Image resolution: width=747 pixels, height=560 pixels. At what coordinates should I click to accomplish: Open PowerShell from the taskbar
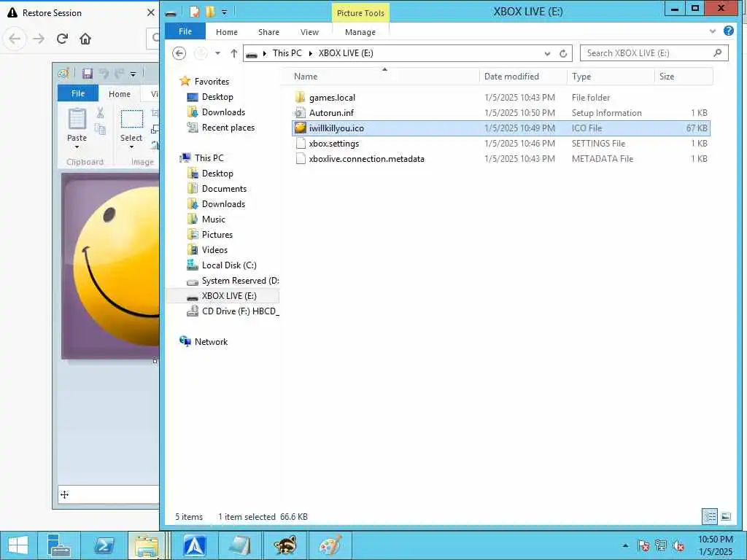click(x=104, y=545)
